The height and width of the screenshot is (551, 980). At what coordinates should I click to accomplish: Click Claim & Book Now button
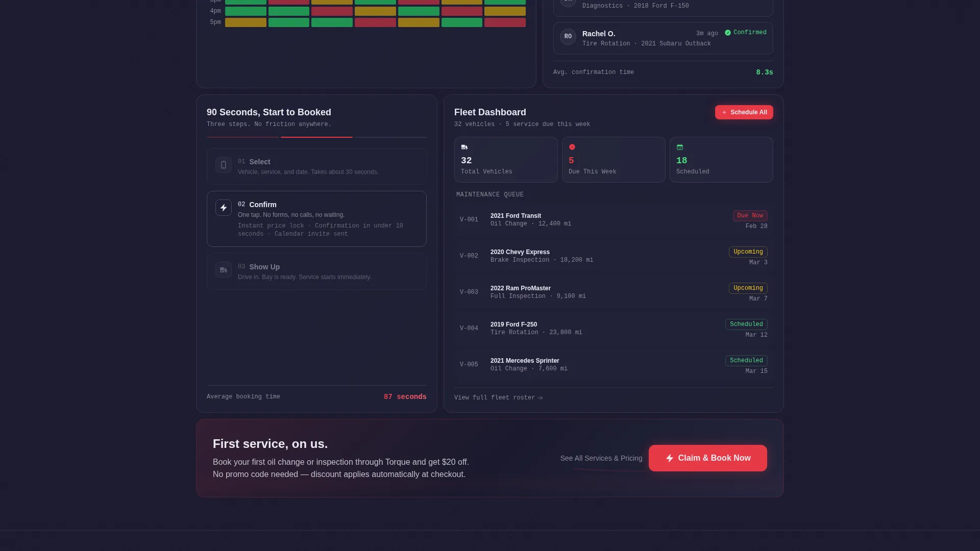708,458
